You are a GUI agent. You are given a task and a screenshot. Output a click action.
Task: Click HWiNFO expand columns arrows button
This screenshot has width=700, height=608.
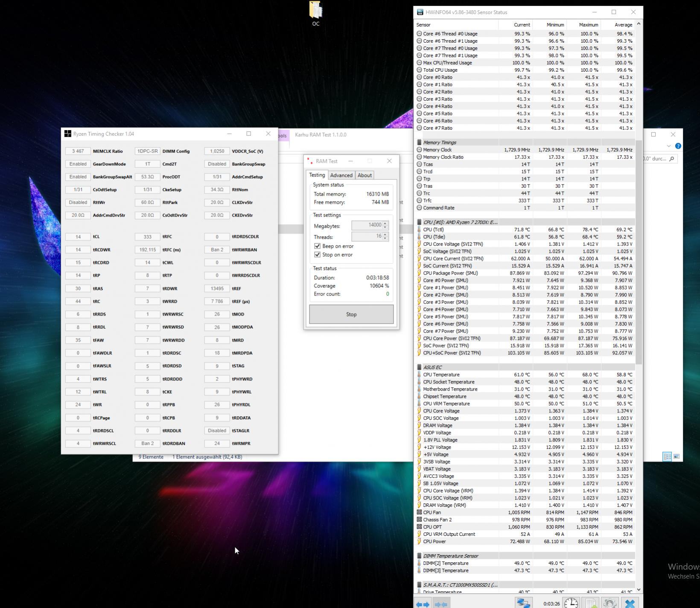click(422, 604)
